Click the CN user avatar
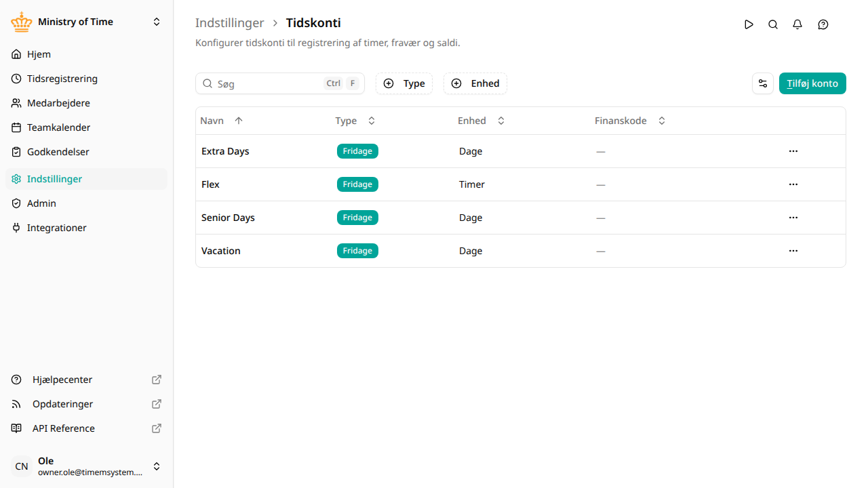 point(22,466)
